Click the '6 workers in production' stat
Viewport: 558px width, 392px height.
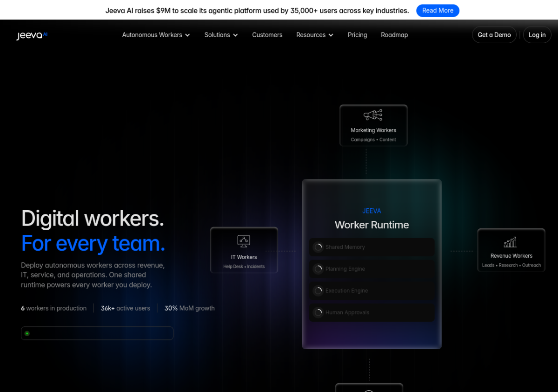[x=54, y=308]
